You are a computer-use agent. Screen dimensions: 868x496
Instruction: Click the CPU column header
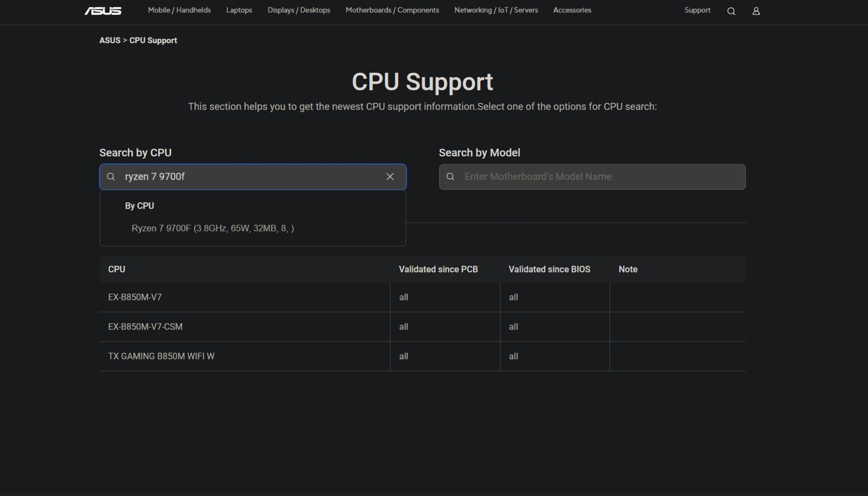coord(117,269)
